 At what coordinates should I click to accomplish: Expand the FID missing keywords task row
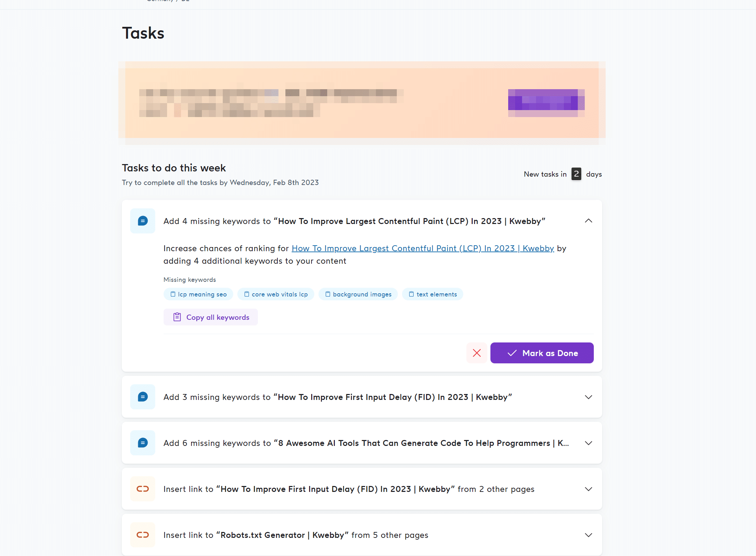(x=588, y=397)
